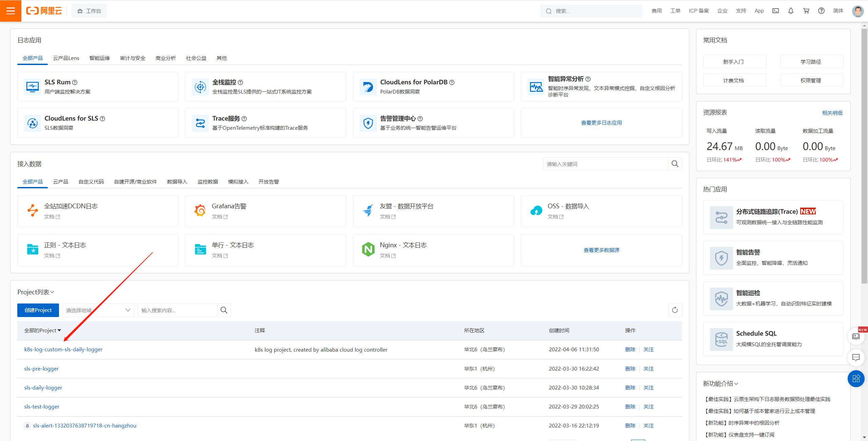This screenshot has height=441, width=868.
Task: Click the notification bell icon
Action: 791,11
